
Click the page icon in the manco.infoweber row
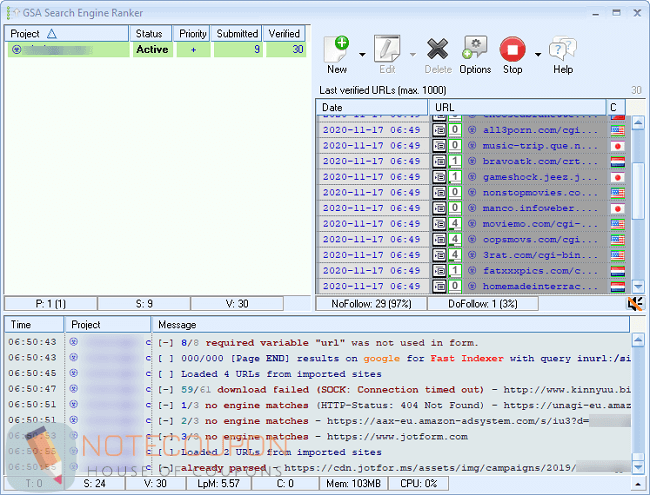pos(439,209)
